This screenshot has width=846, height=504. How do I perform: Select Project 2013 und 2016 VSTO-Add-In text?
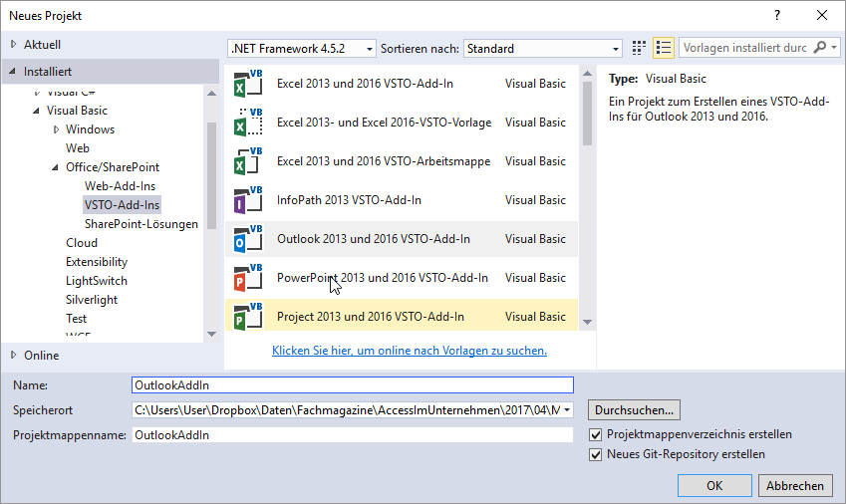371,317
